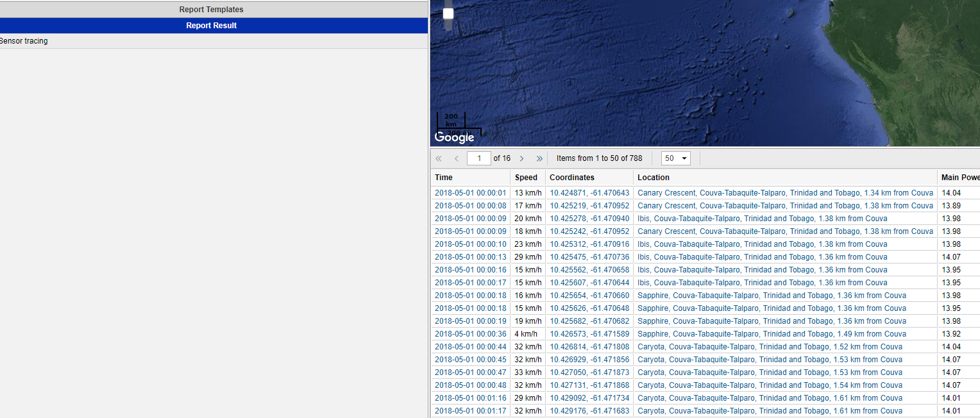
Task: Click the map zoom slider handle
Action: [x=448, y=13]
